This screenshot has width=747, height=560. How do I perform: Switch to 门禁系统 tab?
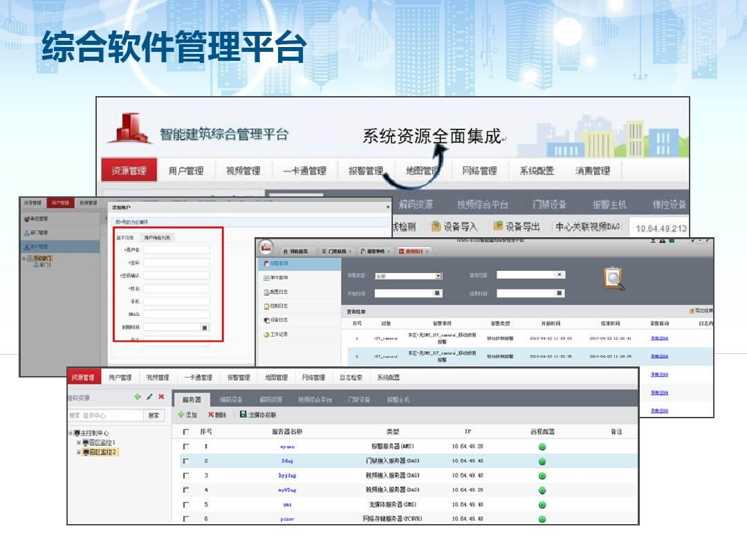click(336, 251)
